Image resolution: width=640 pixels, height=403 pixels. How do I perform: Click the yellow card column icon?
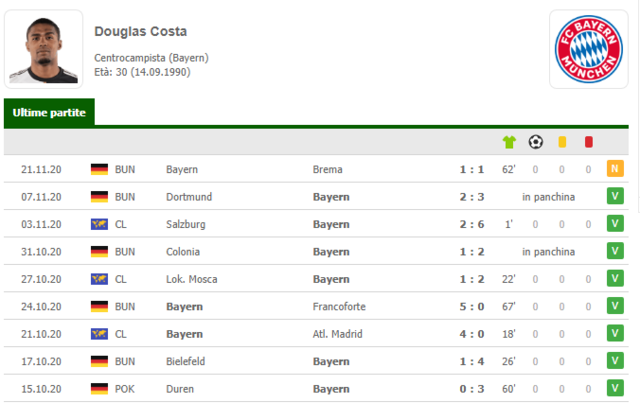point(562,142)
